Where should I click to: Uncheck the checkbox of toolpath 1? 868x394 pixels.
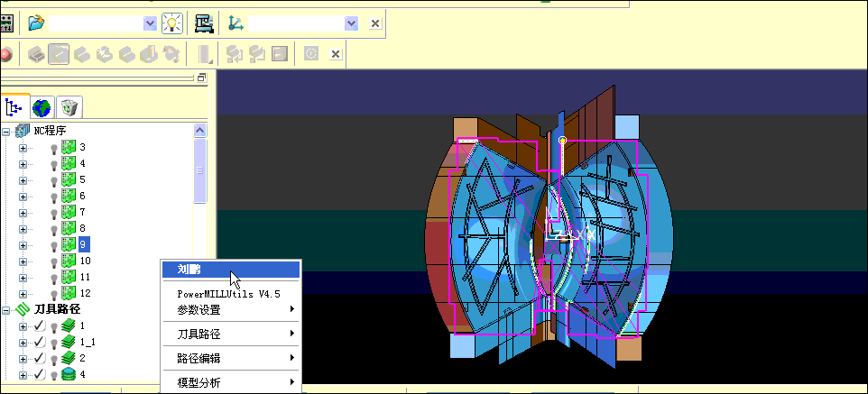coord(40,326)
